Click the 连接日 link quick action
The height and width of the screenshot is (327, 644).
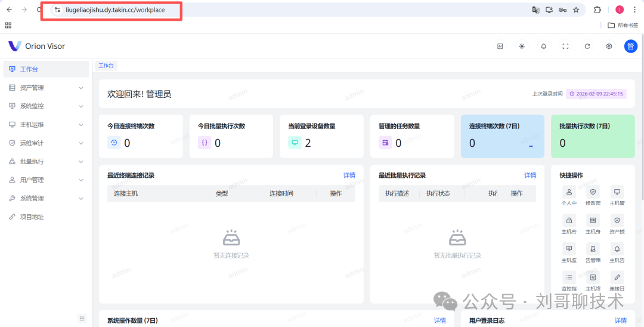617,277
